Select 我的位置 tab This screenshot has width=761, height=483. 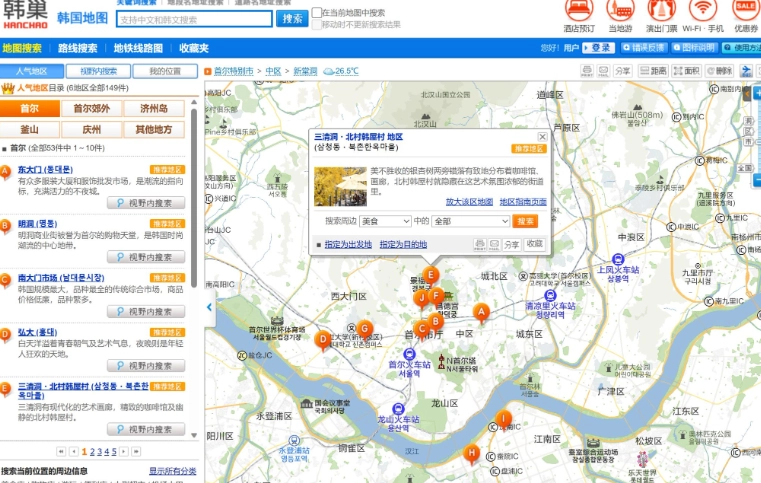click(165, 71)
